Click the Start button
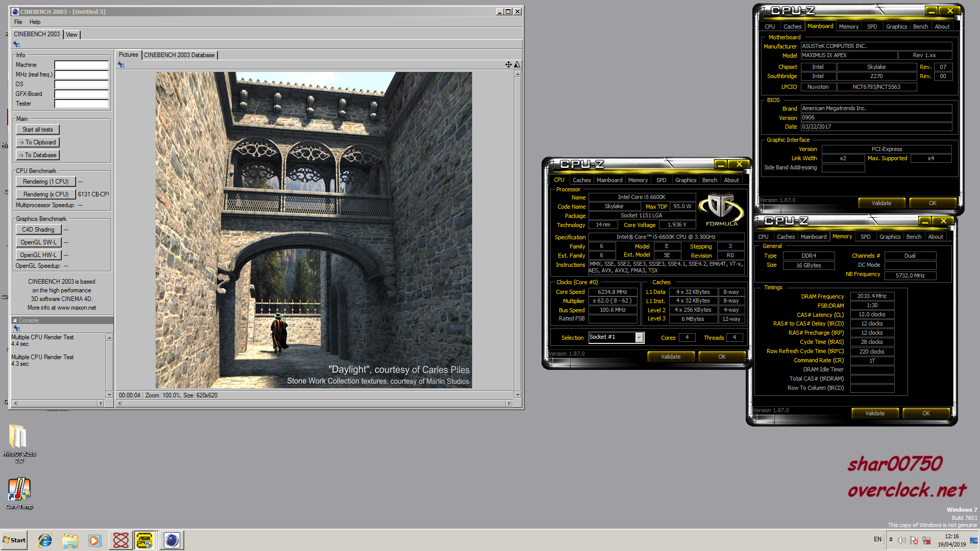 click(14, 540)
